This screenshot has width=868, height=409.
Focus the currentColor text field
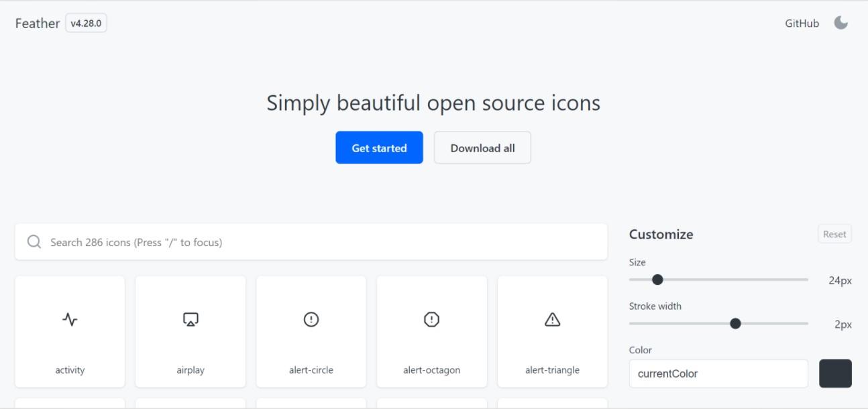click(x=718, y=373)
